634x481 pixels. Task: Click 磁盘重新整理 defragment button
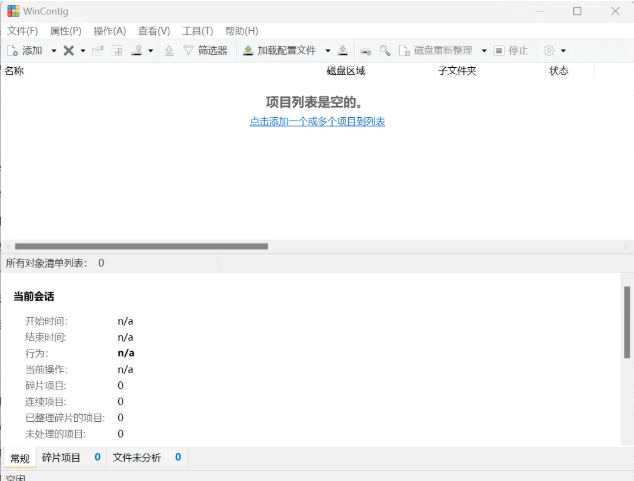pos(435,51)
